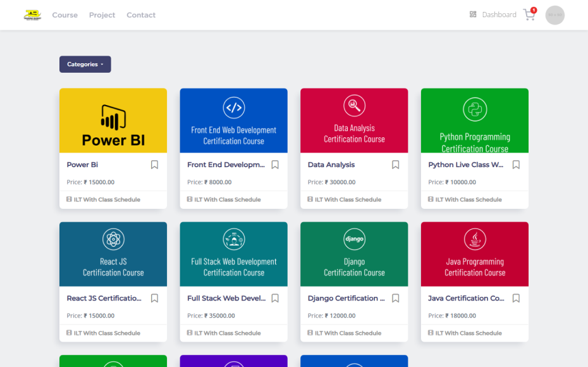The image size is (588, 367).
Task: Bookmark the Java Certification course
Action: (516, 298)
